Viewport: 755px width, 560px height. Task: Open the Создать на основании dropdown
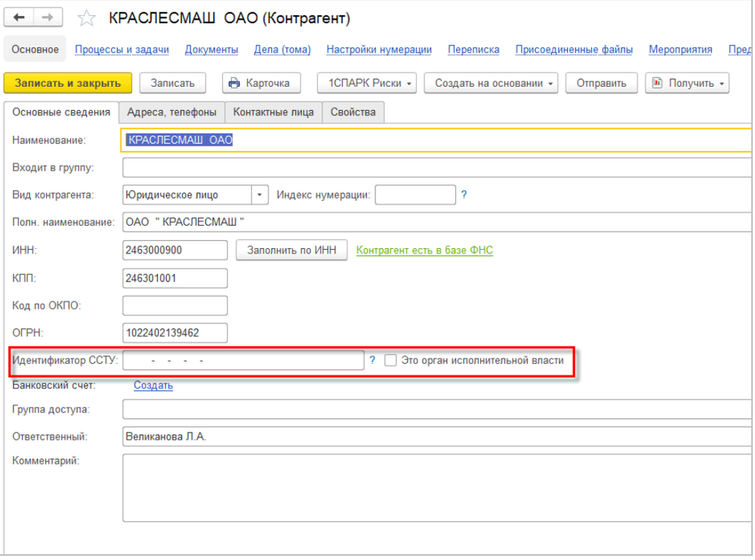click(491, 83)
